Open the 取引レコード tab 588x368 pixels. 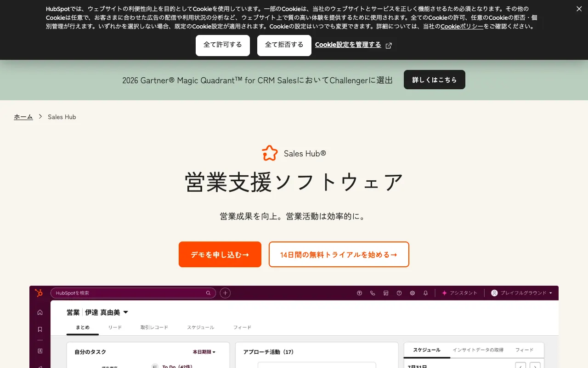(154, 328)
